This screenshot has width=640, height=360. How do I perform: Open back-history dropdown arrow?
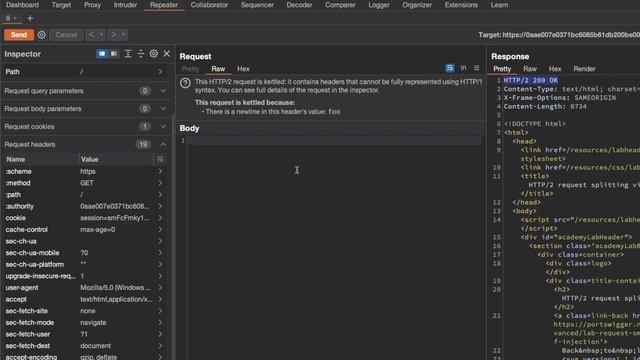[101, 35]
